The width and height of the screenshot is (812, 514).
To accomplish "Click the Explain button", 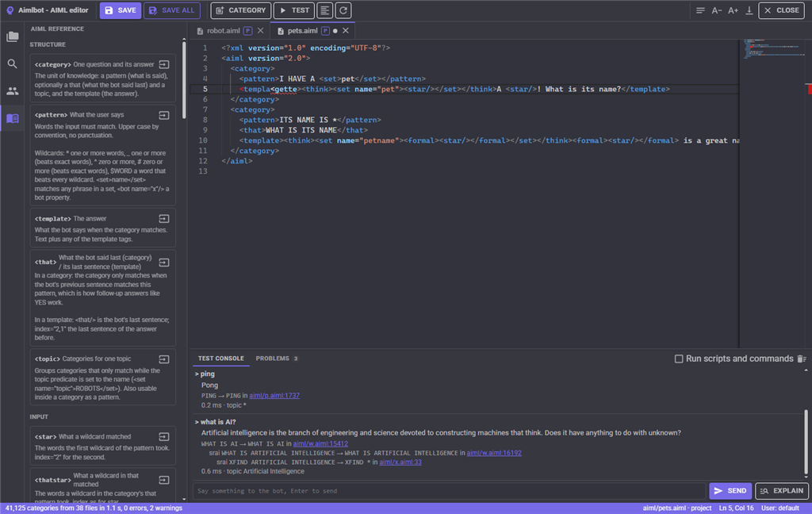I will [781, 491].
